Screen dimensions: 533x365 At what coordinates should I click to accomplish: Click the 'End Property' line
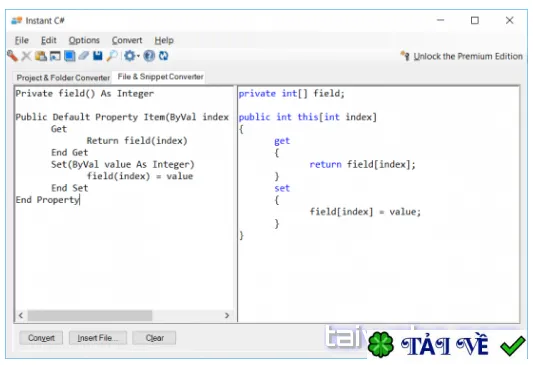click(47, 200)
